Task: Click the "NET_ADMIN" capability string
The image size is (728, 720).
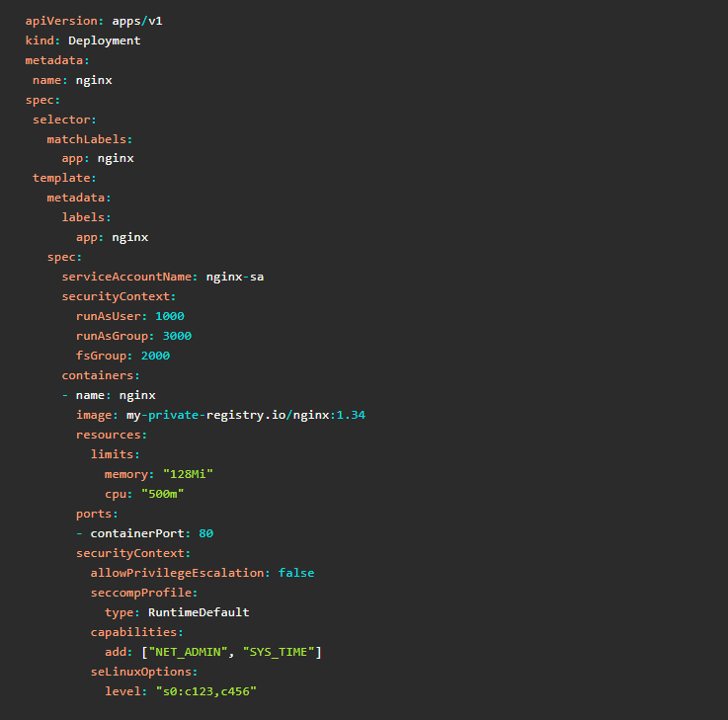Action: click(x=188, y=652)
